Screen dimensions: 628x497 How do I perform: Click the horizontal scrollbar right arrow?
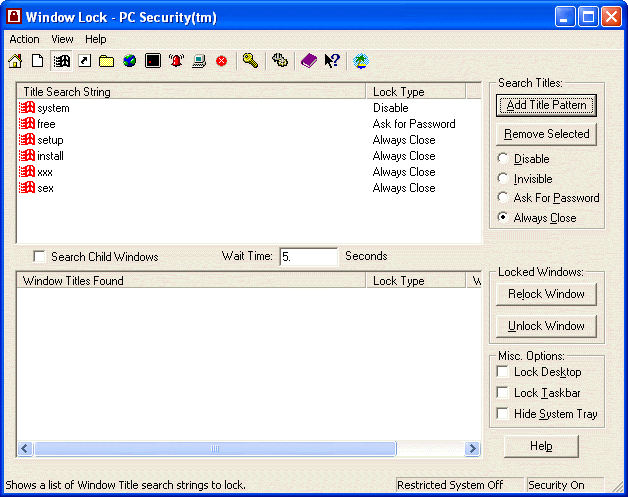click(475, 449)
